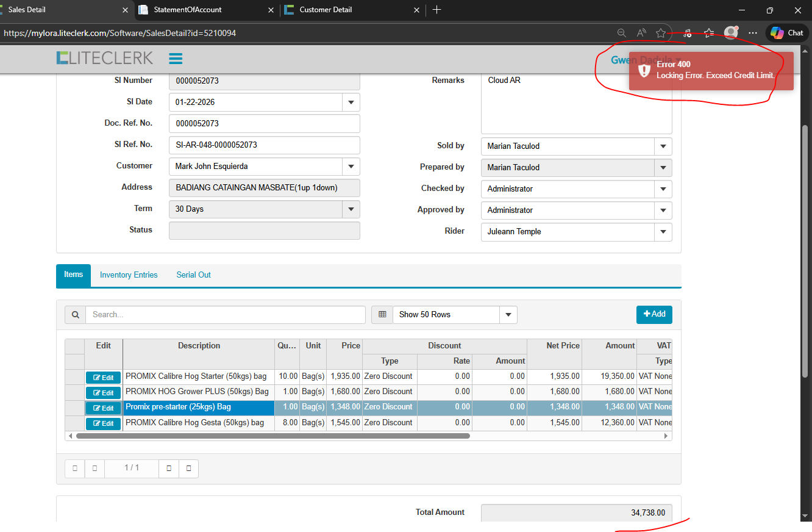Open the Rider dropdown list

(663, 232)
